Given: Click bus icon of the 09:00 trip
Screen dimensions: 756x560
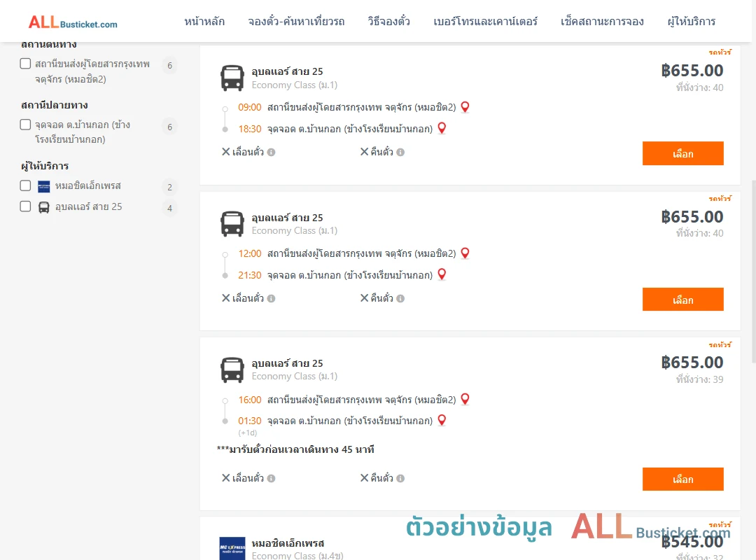Looking at the screenshot, I should (232, 78).
